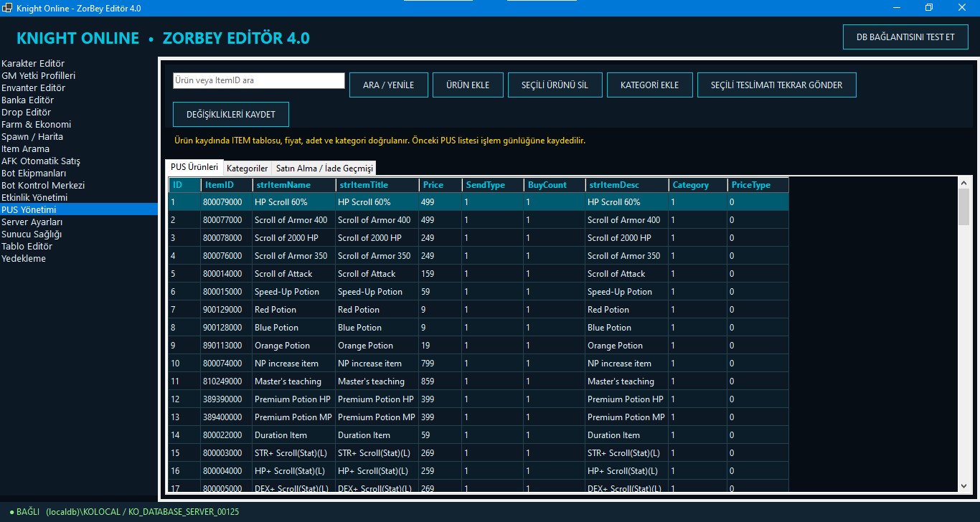Screen dimensions: 980x522
Task: Switch to the PUS Ürünleri tab
Action: (194, 167)
